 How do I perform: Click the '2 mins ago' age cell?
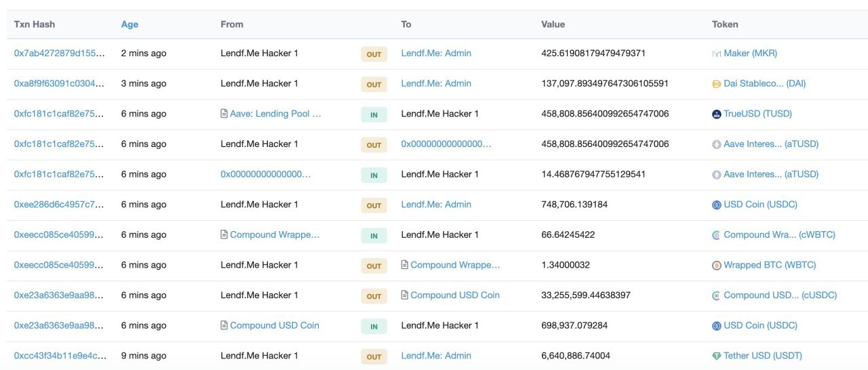(144, 54)
